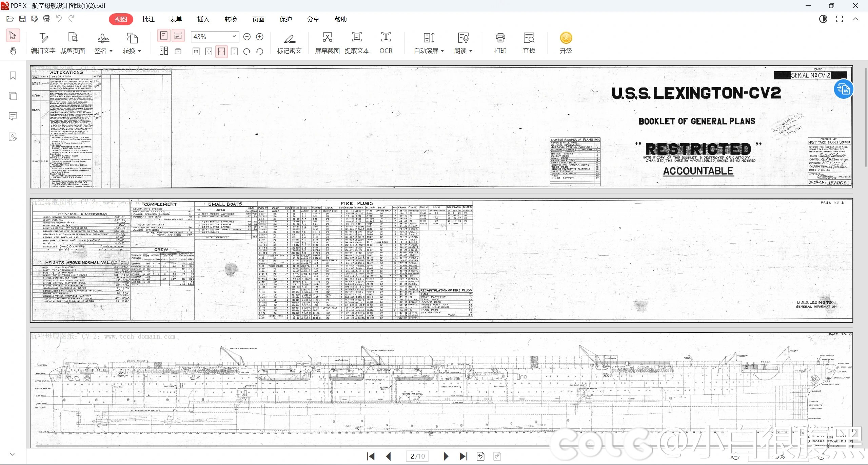Open the Convert (转换) ribbon tab
868x465 pixels.
pyautogui.click(x=231, y=19)
